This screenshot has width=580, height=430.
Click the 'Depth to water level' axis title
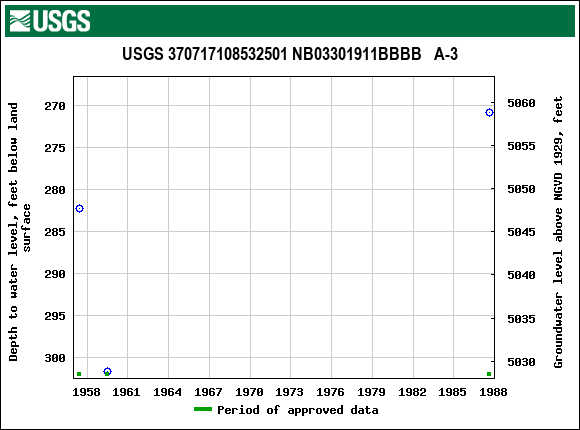[19, 232]
